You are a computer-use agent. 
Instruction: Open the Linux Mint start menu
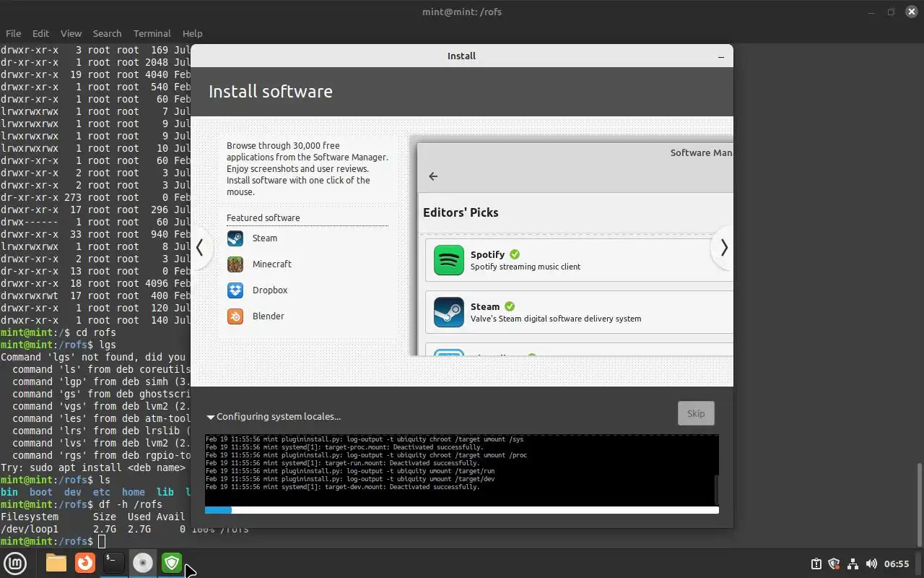(x=15, y=563)
